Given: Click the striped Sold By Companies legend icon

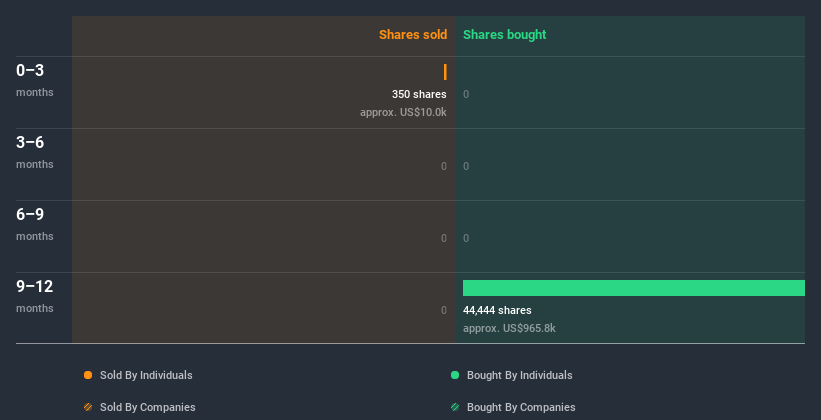Looking at the screenshot, I should coord(88,407).
